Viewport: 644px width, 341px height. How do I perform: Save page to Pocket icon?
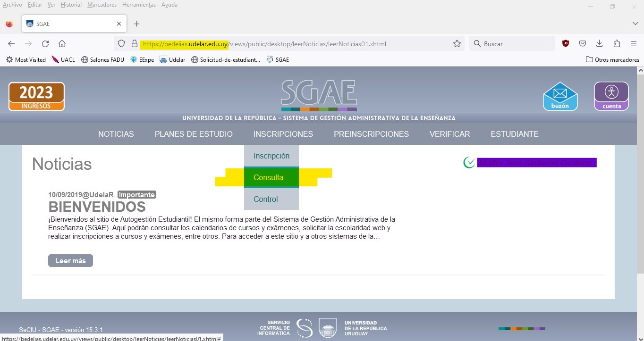tap(583, 43)
